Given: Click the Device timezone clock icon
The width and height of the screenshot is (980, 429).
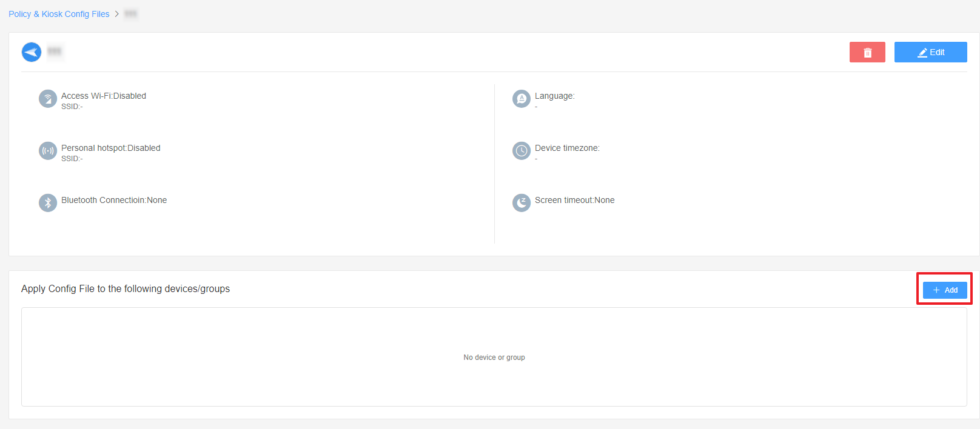Looking at the screenshot, I should pyautogui.click(x=522, y=151).
